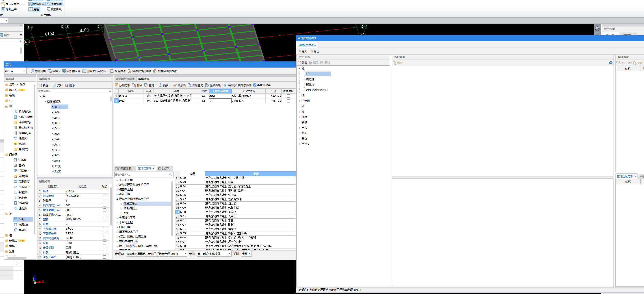Viewport: 644px width, 294px height.
Task: Click the 当前构件自动套做法 icon
Action: (225, 85)
